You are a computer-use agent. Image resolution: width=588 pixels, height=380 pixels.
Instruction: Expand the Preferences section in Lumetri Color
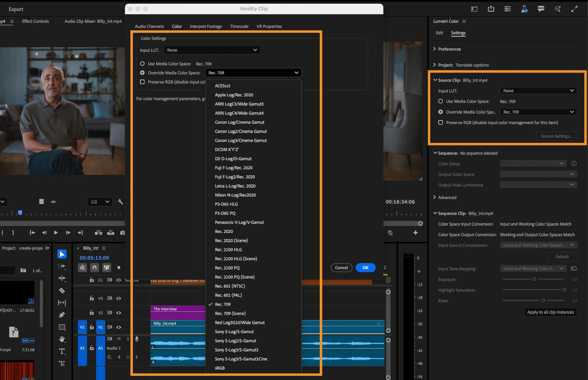click(x=449, y=49)
